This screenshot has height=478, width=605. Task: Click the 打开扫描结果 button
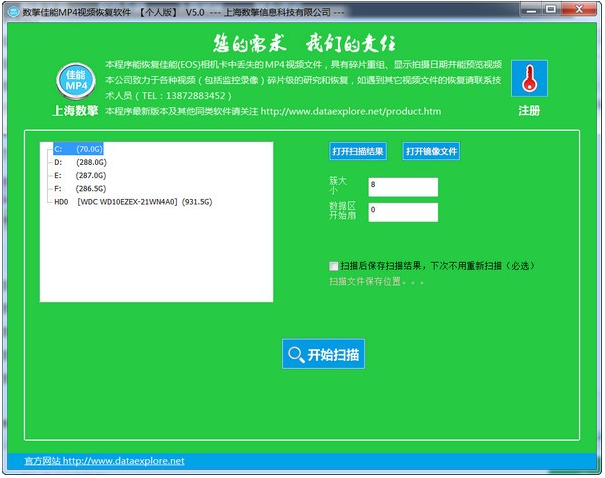pyautogui.click(x=358, y=152)
